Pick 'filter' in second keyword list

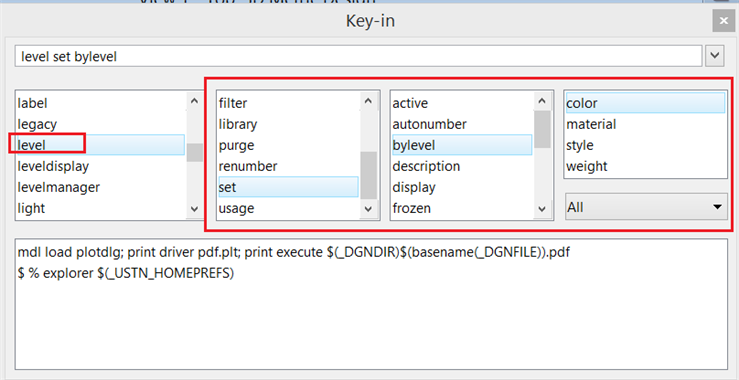click(288, 103)
